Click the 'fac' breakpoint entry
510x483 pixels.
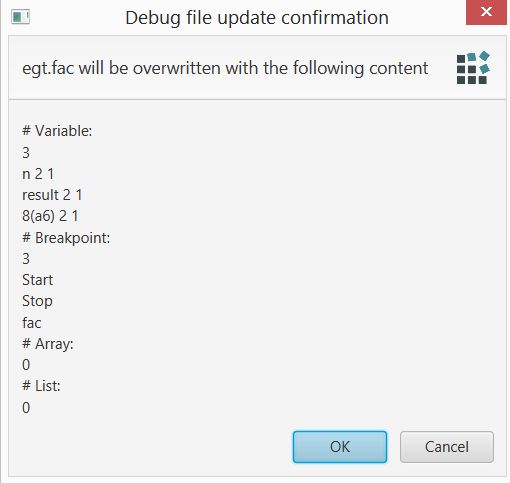pos(32,323)
